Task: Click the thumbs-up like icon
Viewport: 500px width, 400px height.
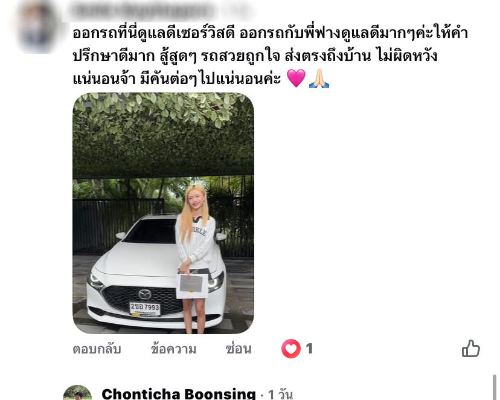Action: [x=471, y=349]
